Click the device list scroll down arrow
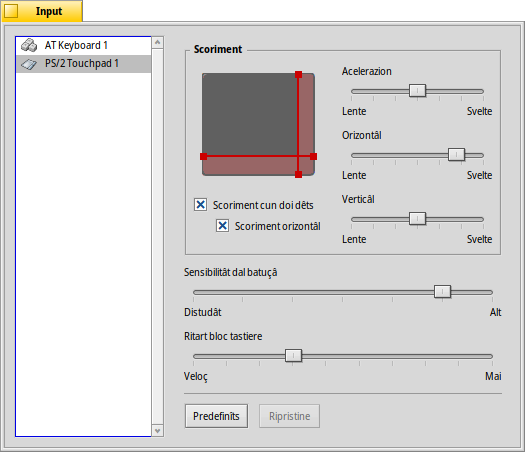This screenshot has width=525, height=452. [x=157, y=431]
